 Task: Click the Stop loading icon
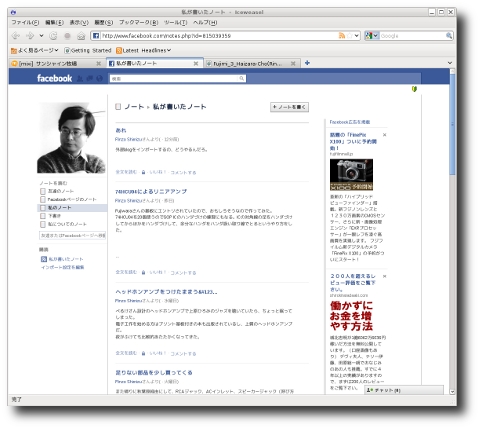point(67,36)
